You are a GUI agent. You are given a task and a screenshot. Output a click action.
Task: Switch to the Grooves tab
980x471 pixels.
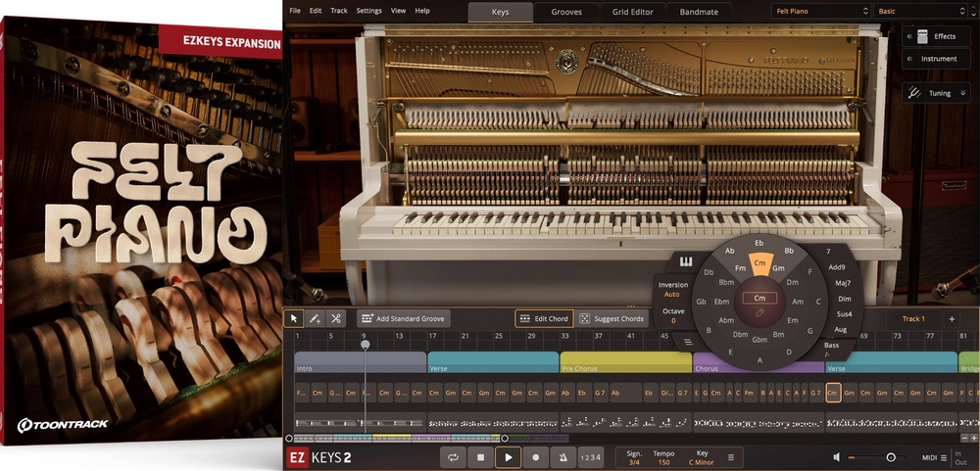566,12
